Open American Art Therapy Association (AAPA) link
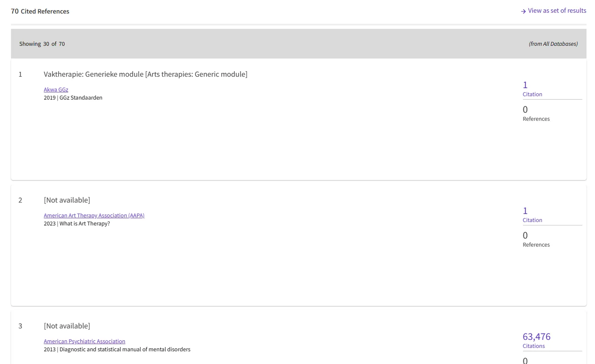This screenshot has width=595, height=364. (x=94, y=215)
